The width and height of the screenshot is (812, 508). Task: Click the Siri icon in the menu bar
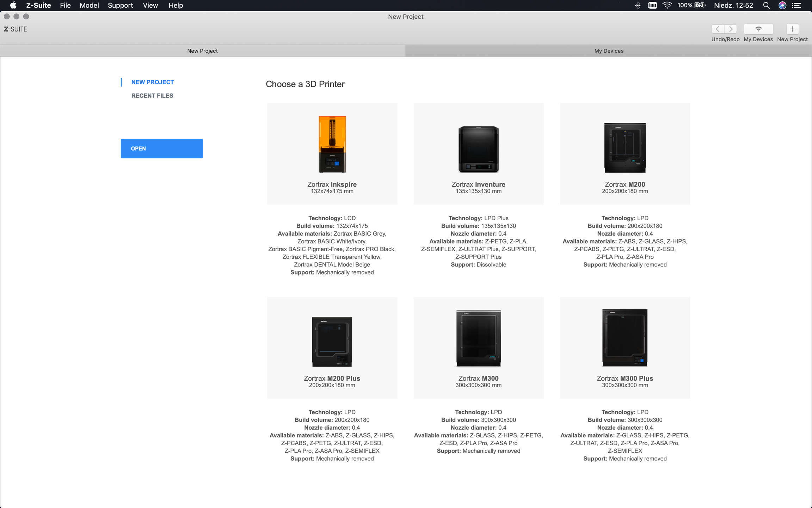[x=782, y=5]
